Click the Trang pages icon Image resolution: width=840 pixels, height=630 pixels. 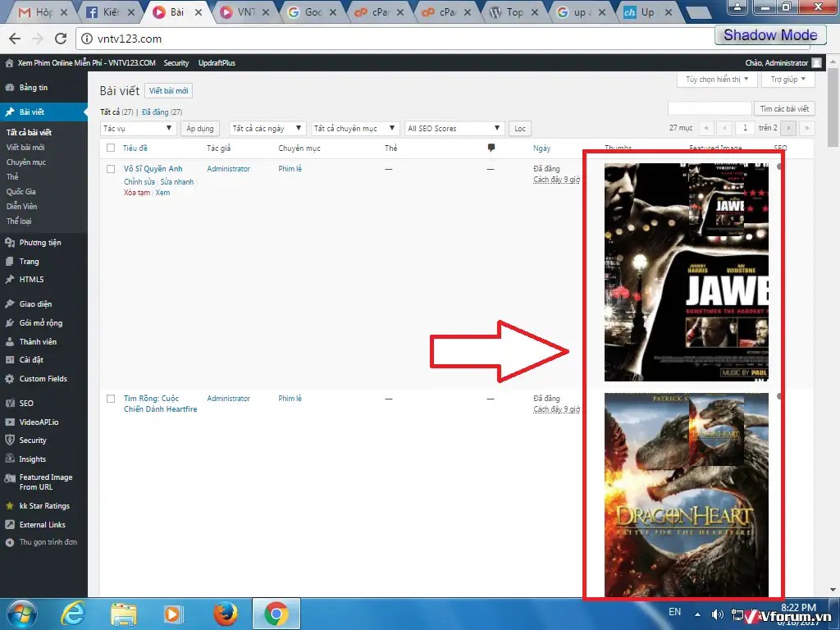(x=10, y=262)
